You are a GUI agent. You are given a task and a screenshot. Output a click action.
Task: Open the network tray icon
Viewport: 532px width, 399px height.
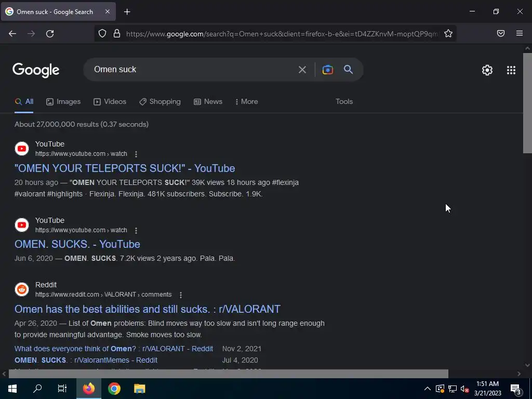[x=453, y=389]
